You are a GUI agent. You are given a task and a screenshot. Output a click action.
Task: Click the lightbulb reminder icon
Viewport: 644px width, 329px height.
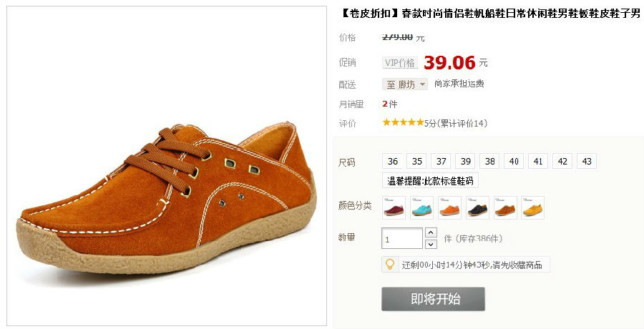click(390, 265)
